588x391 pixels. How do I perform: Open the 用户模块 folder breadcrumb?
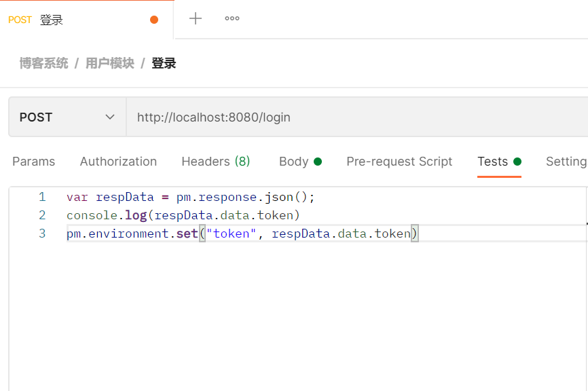[110, 63]
